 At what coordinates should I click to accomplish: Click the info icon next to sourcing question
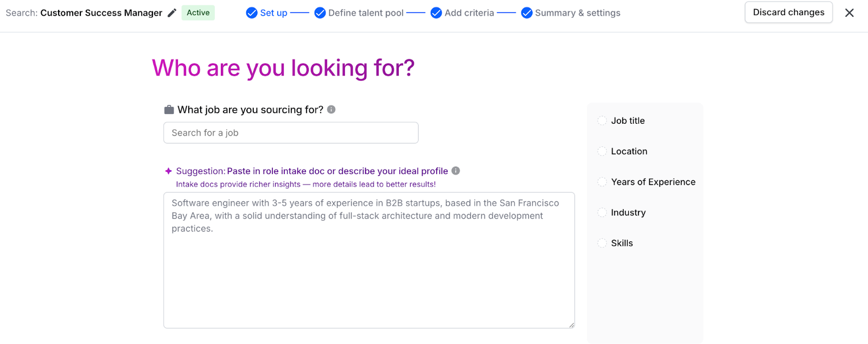click(x=331, y=110)
